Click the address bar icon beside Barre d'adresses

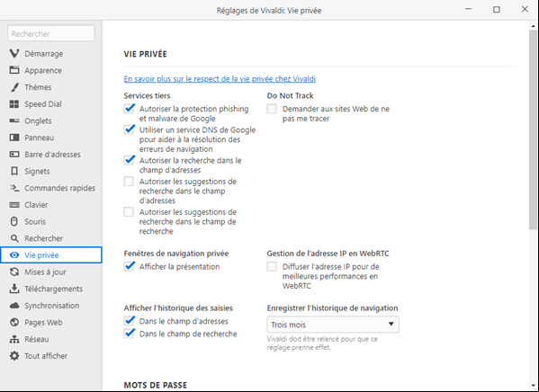[x=14, y=155]
